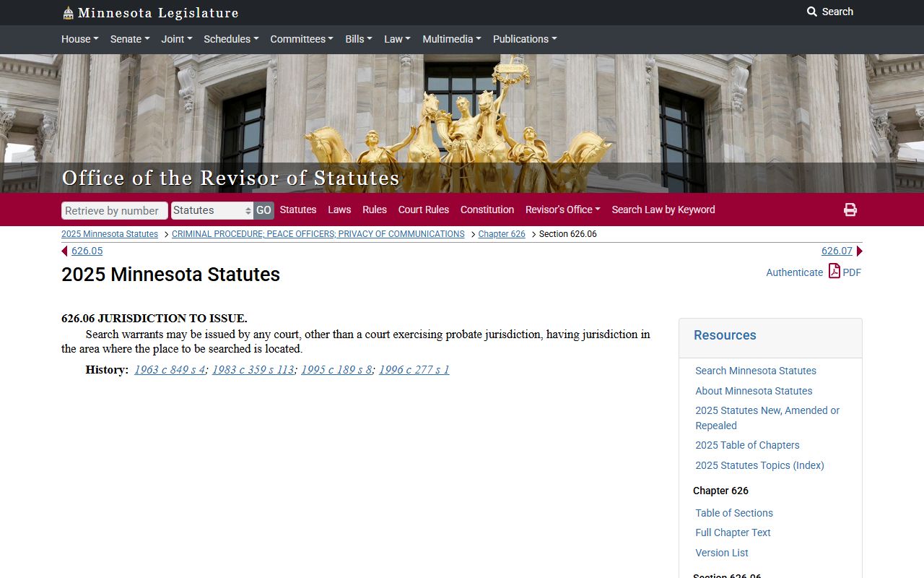Expand the Publications menu

[525, 39]
